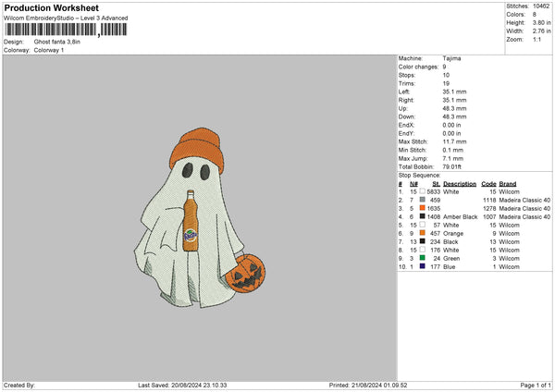Choose the black swatch beside 234 Black
Image resolution: width=555 pixels, height=392 pixels.
423,241
